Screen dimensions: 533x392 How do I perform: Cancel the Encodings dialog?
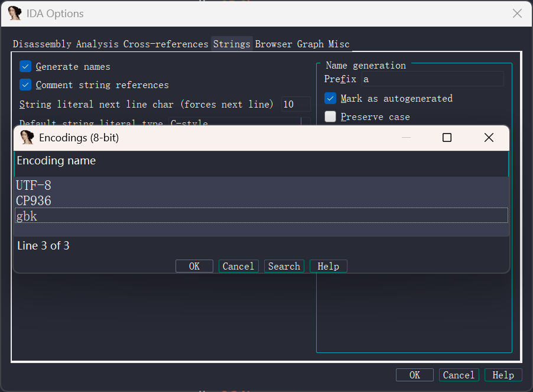tap(238, 266)
